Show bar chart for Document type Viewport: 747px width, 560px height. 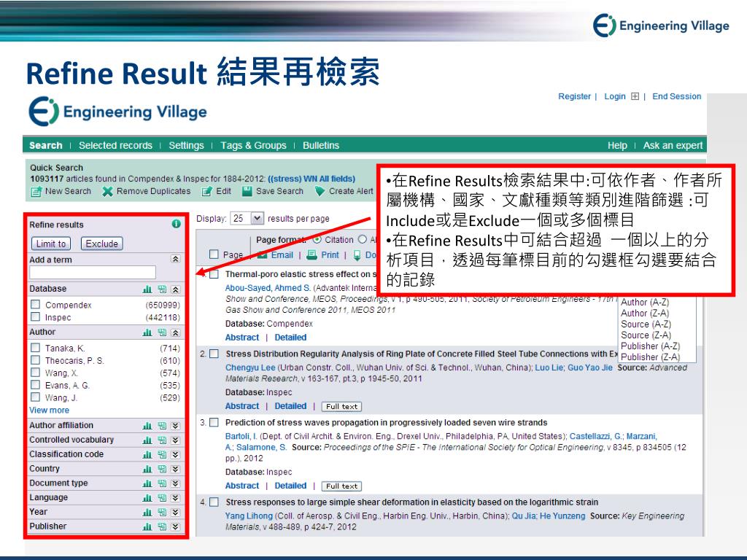pyautogui.click(x=147, y=483)
